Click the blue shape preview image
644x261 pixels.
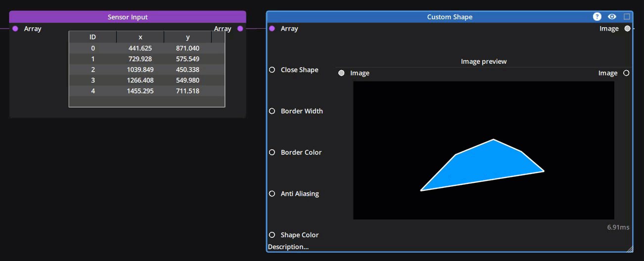[484, 150]
